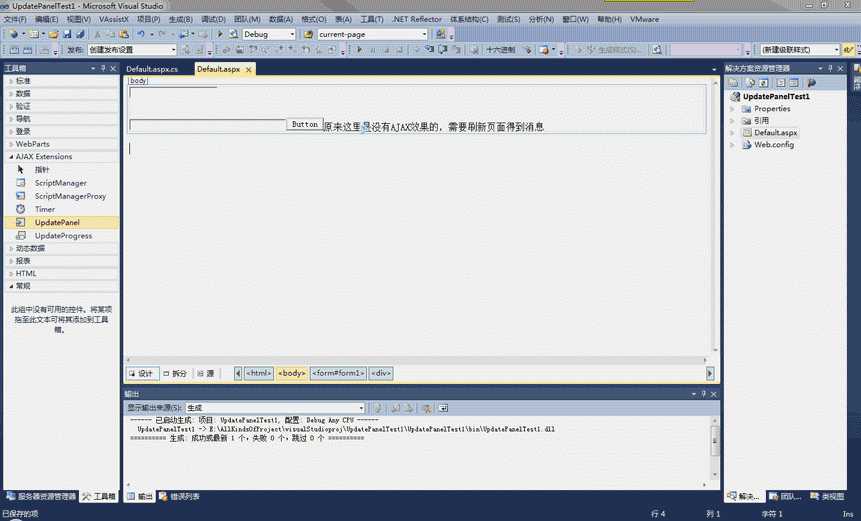Screen dimensions: 861x521
Task: Select the UpdatePanelTest1 project node
Action: pos(776,97)
